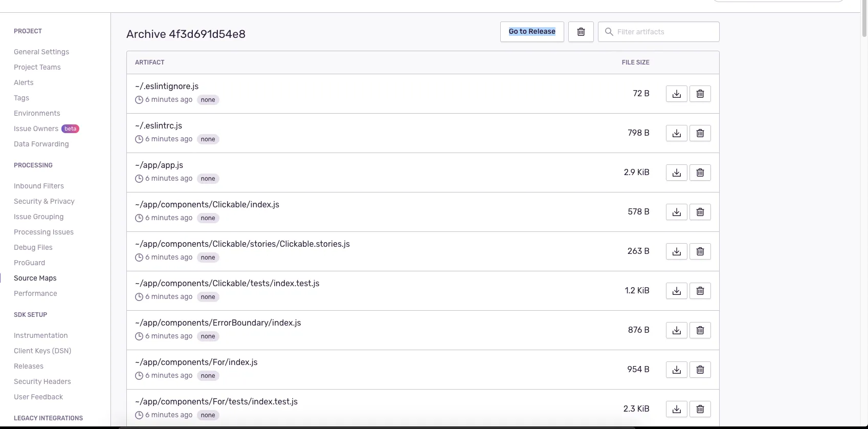Click the FILE SIZE column header
The image size is (868, 429).
pos(635,62)
